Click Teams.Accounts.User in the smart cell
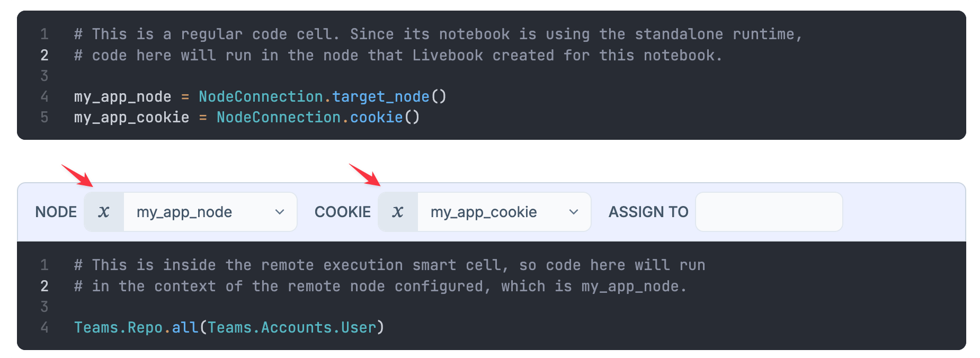The image size is (980, 358). (x=291, y=327)
